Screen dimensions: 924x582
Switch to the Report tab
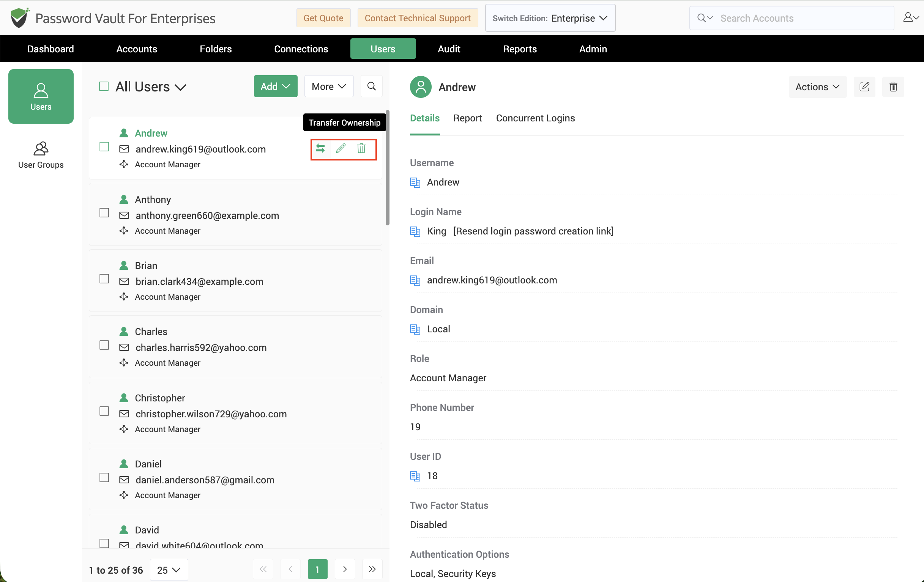467,118
